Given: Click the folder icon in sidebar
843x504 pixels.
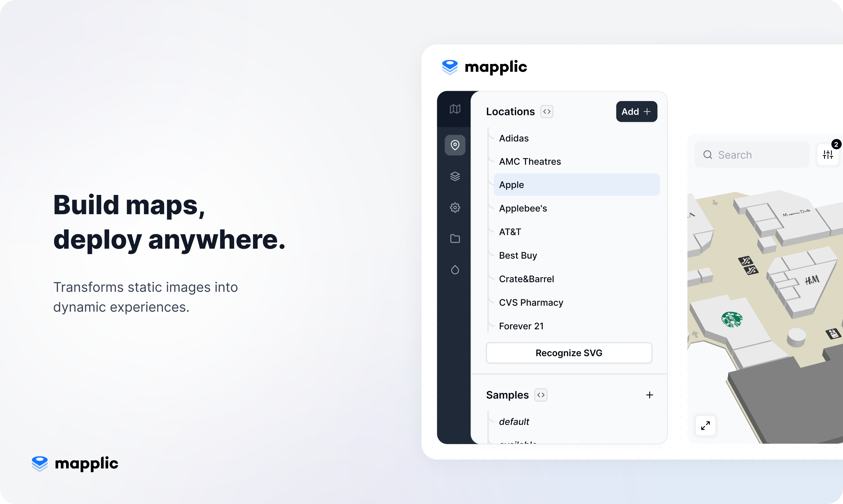Looking at the screenshot, I should tap(455, 238).
